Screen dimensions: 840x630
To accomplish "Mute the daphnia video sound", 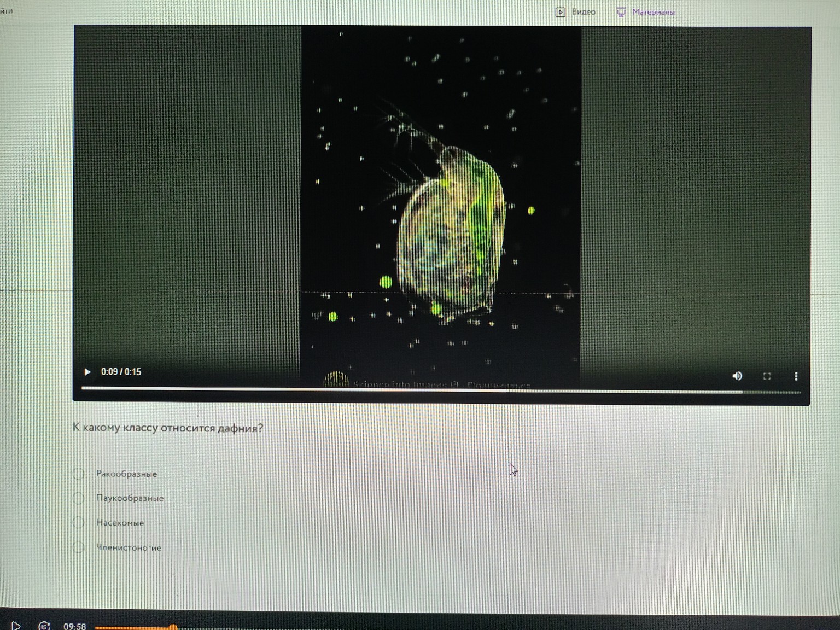I will 737,376.
